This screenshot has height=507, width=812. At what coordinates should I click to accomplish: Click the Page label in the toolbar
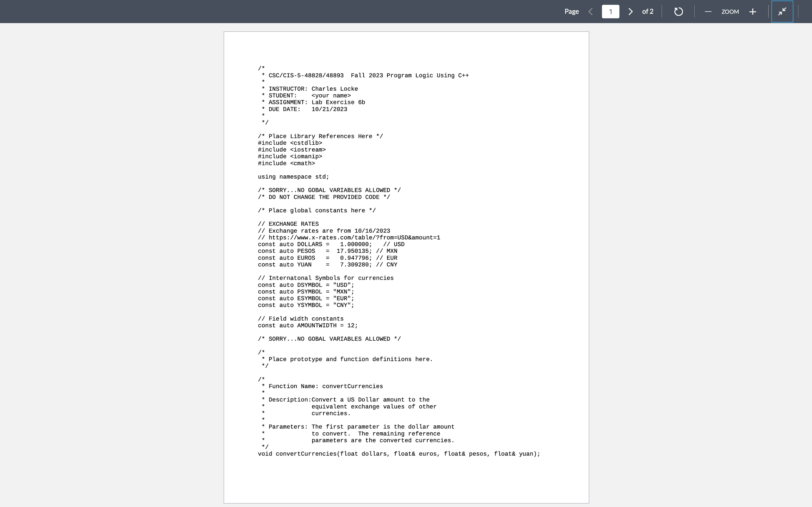click(x=571, y=11)
